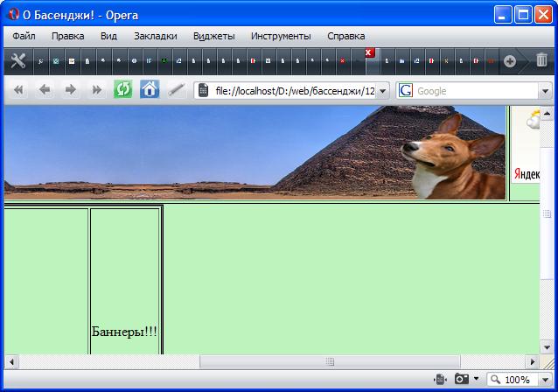The height and width of the screenshot is (392, 558).
Task: Click the Rewind navigation button
Action: tap(18, 90)
